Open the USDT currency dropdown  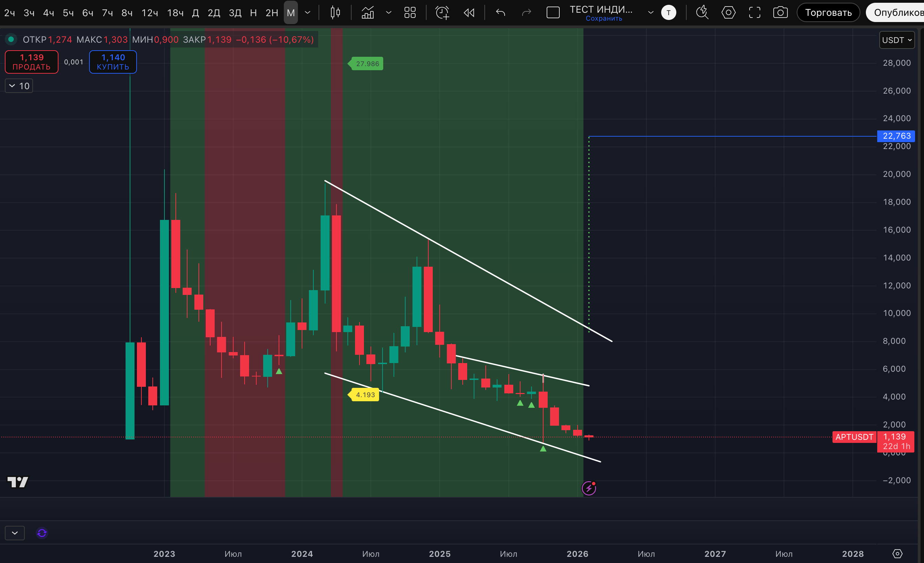click(x=896, y=40)
